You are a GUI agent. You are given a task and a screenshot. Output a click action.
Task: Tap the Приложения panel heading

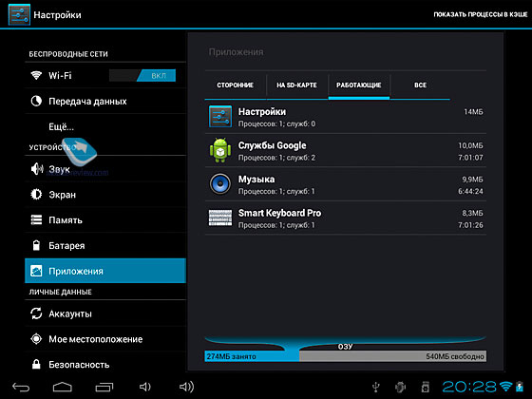tap(237, 52)
